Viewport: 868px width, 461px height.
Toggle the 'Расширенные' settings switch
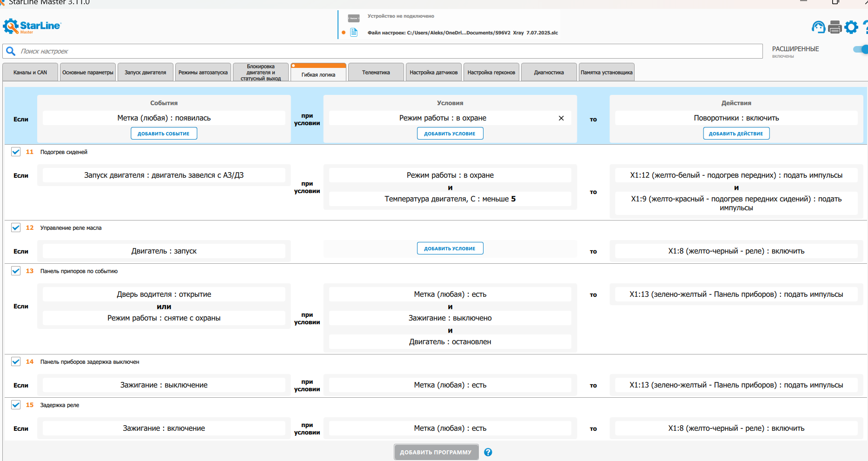[861, 49]
